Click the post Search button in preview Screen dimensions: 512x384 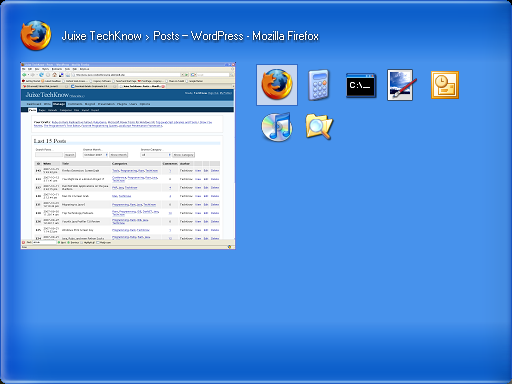pos(70,155)
